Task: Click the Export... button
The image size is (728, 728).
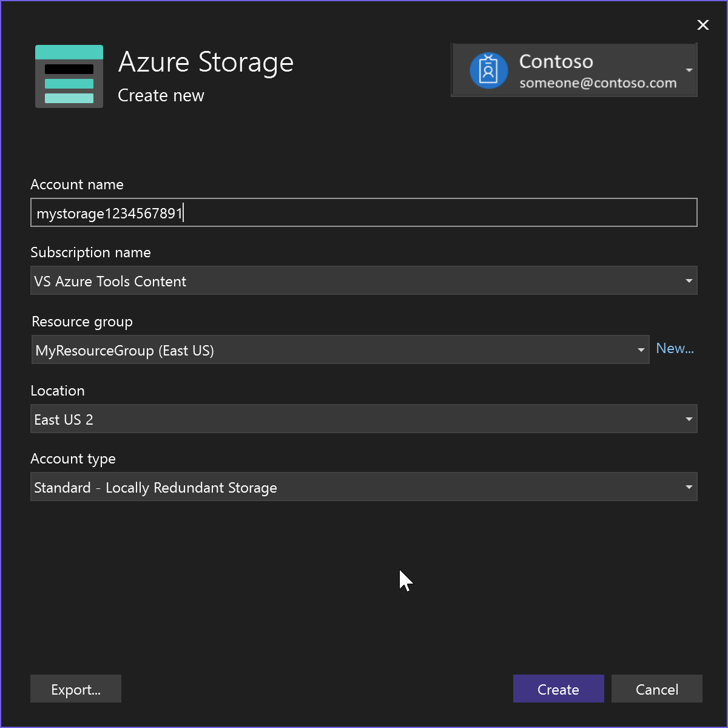Action: (75, 689)
